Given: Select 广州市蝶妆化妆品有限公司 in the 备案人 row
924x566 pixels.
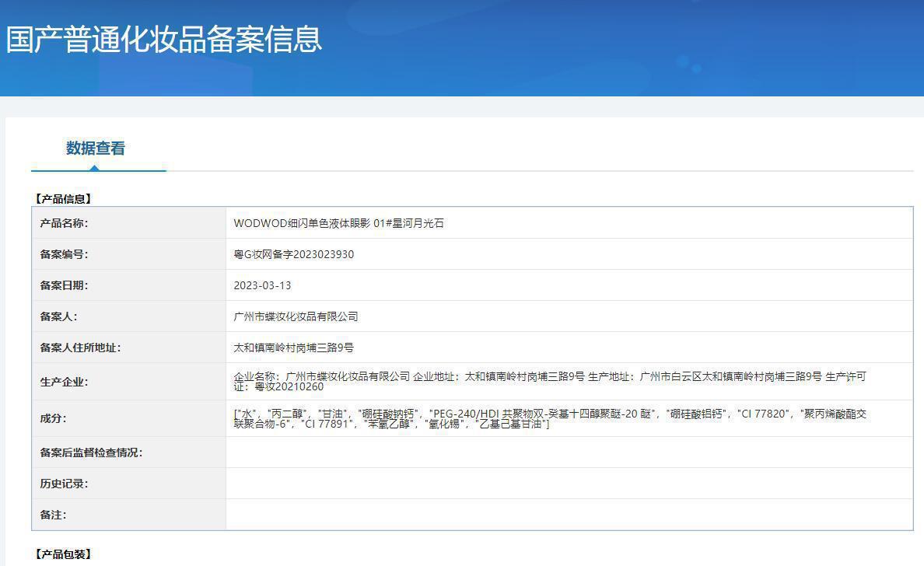Looking at the screenshot, I should [x=296, y=317].
